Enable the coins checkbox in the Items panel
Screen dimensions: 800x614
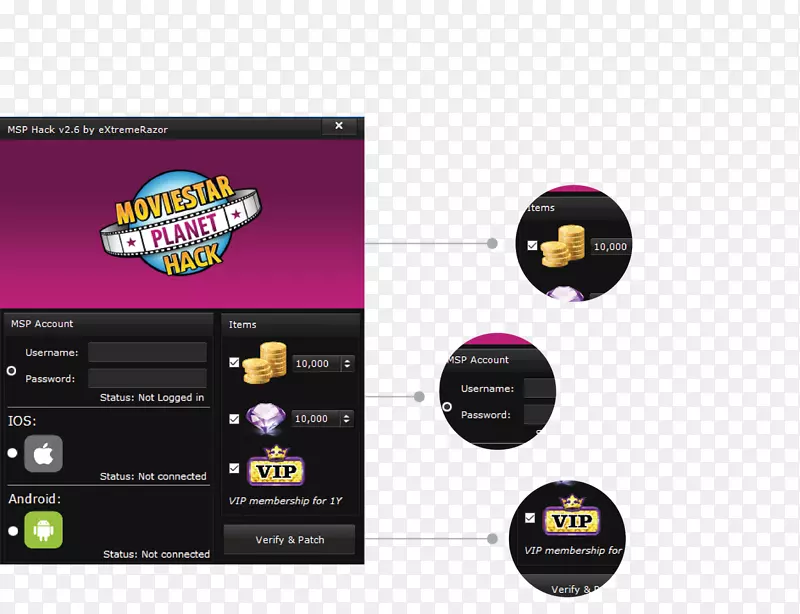point(234,362)
